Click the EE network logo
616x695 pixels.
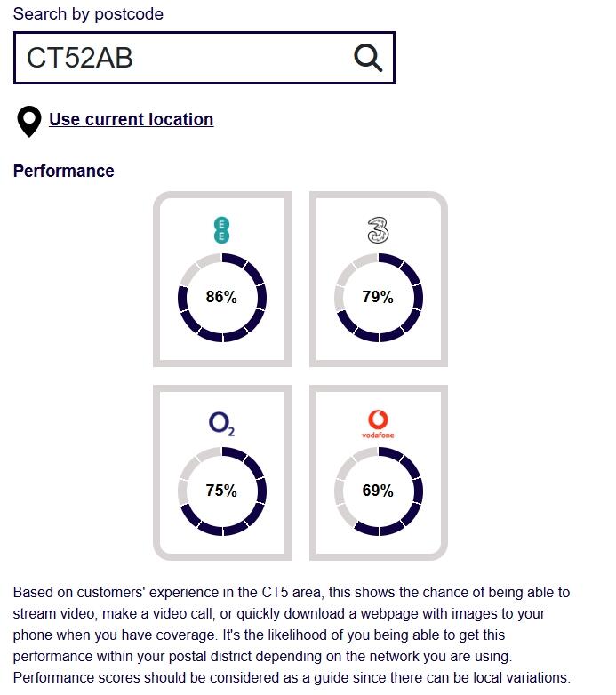(x=222, y=229)
